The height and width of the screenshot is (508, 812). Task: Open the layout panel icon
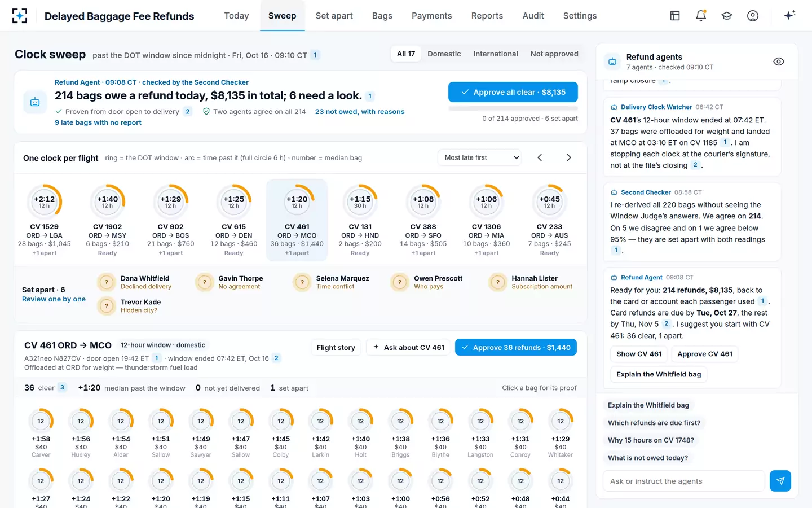675,16
